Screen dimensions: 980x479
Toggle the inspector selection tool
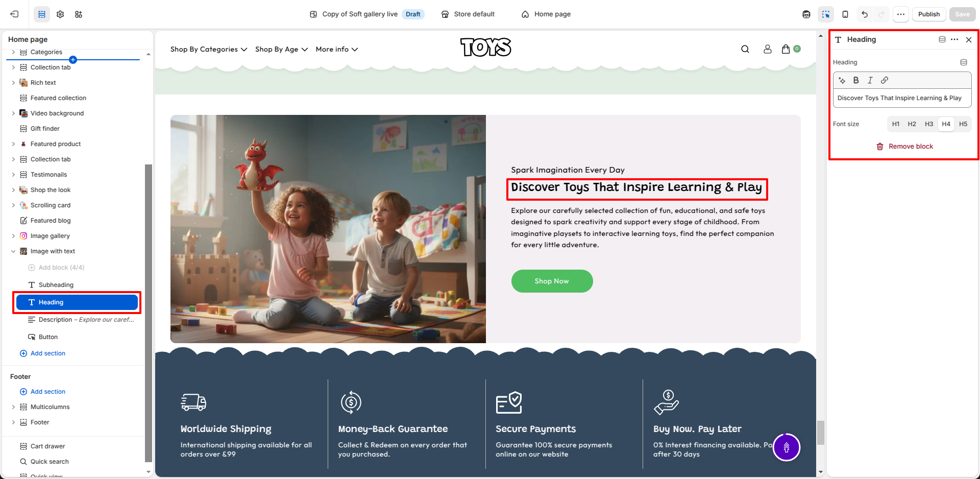[826, 14]
